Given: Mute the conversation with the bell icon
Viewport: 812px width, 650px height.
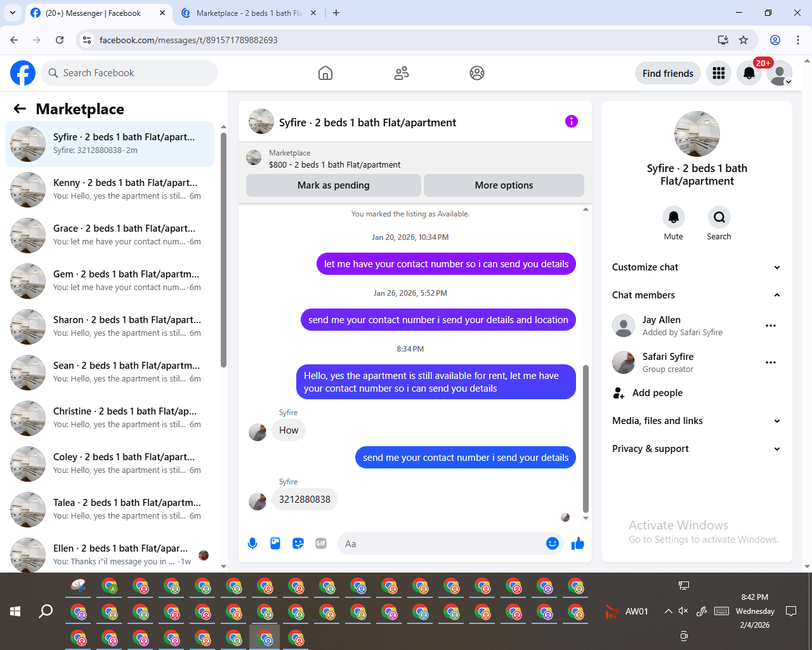Looking at the screenshot, I should click(674, 217).
